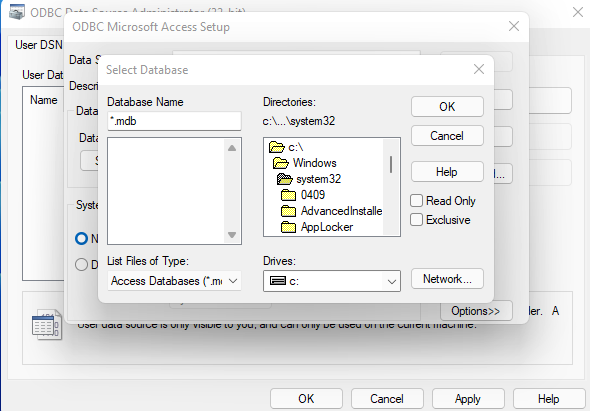Click the Database Name input field
This screenshot has width=590, height=411.
point(174,121)
